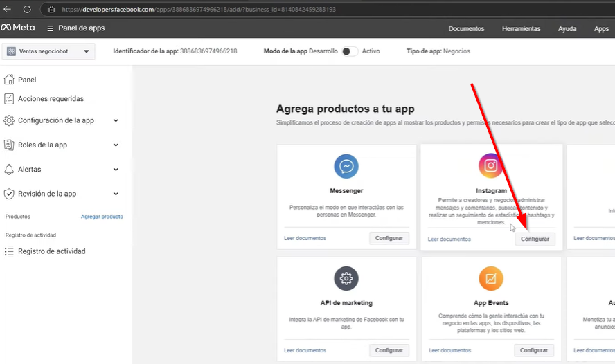615x364 pixels.
Task: Click the Ventas negociobot app icon
Action: 11,51
